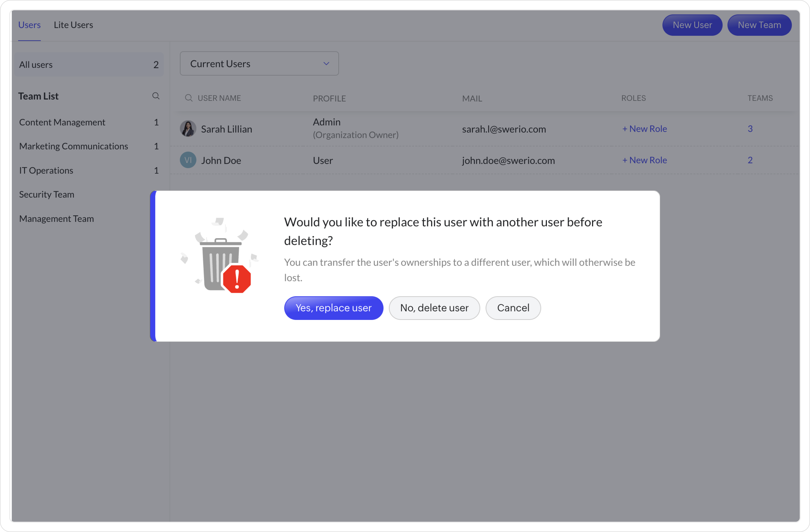The height and width of the screenshot is (532, 810).
Task: Select Content Management team
Action: (62, 122)
